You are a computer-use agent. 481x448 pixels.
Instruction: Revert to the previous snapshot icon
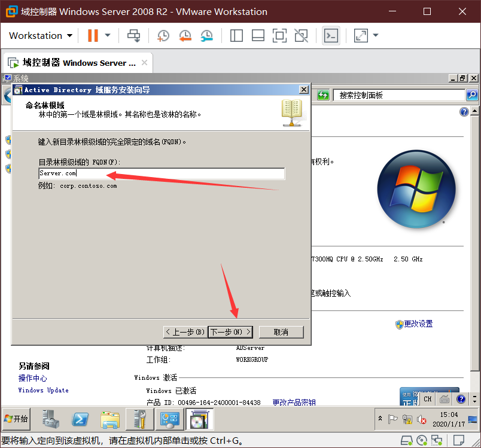[185, 35]
